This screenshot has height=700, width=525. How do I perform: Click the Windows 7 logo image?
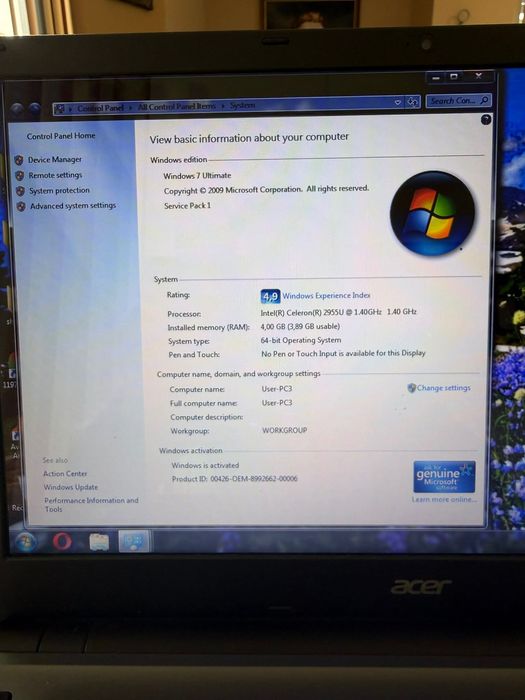click(x=432, y=213)
